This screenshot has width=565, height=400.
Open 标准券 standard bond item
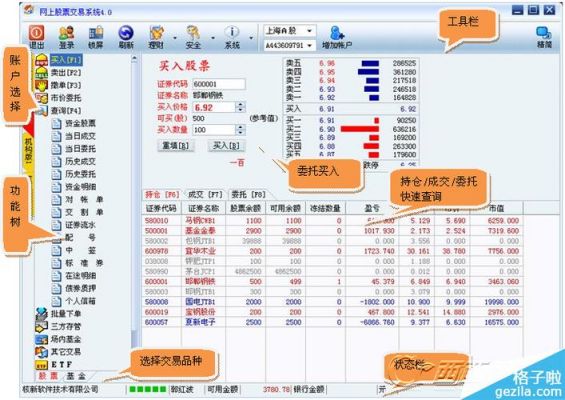[84, 263]
